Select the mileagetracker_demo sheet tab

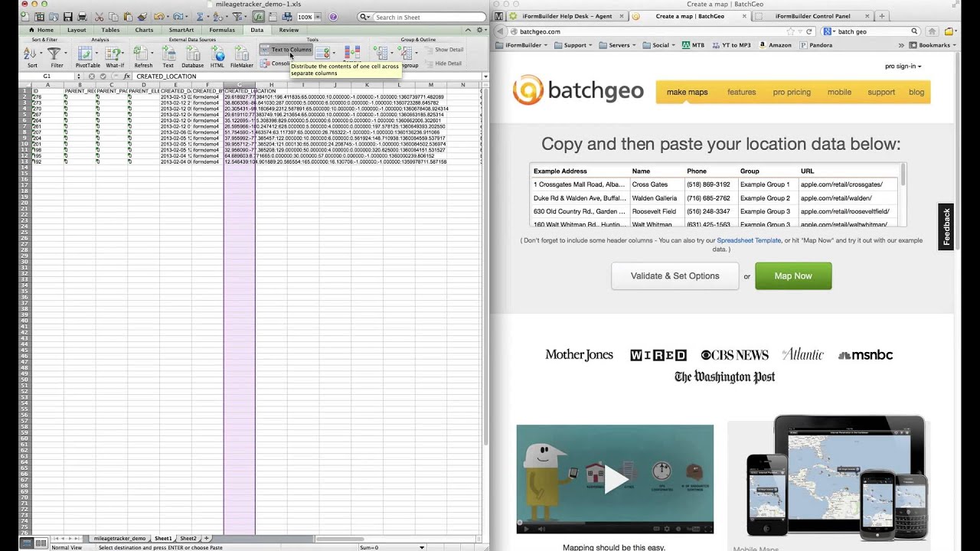click(x=120, y=539)
